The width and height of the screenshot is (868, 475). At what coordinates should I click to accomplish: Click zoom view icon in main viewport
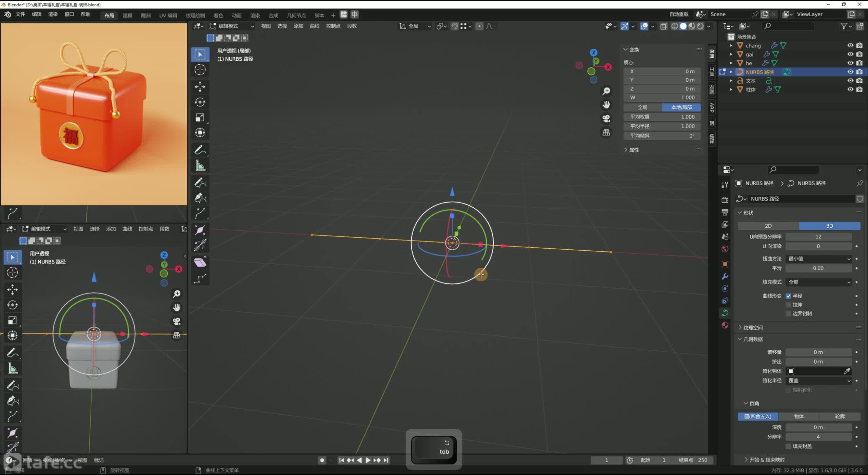(606, 91)
